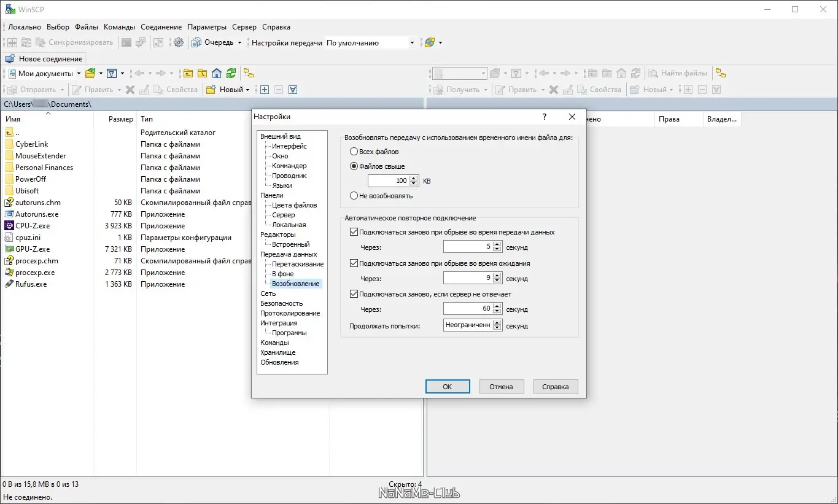Sort local files by the Размер column header
Image resolution: width=838 pixels, height=504 pixels.
[115, 119]
